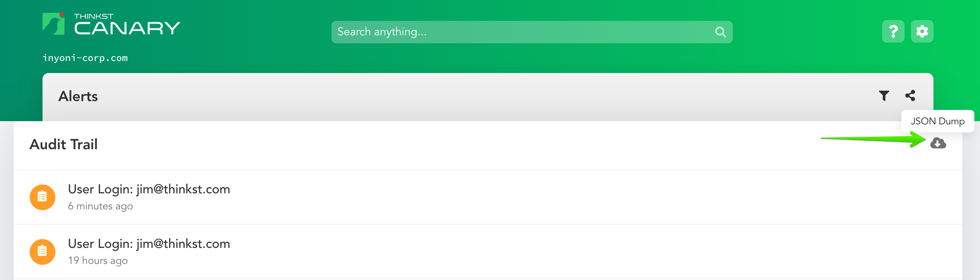980x280 pixels.
Task: Click the 6 minutes ago timestamp
Action: pyautogui.click(x=100, y=206)
